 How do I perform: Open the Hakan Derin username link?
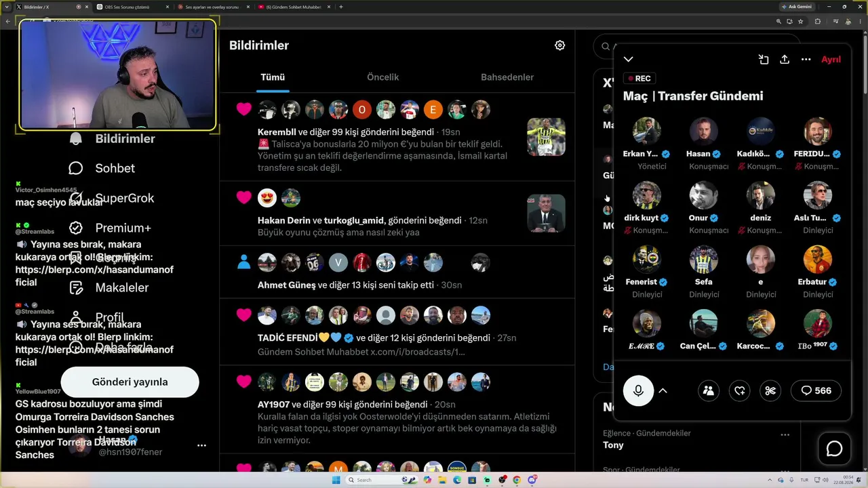[x=283, y=221]
